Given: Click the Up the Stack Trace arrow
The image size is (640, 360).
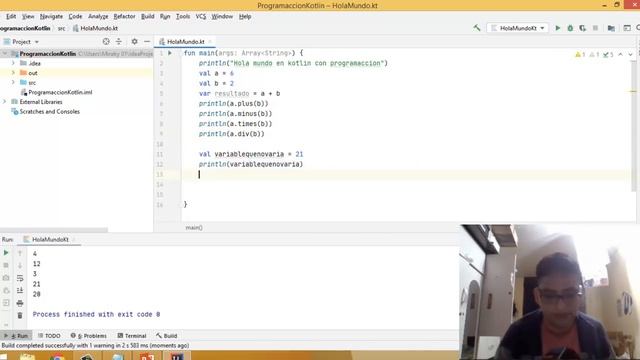Looking at the screenshot, I should [20, 253].
